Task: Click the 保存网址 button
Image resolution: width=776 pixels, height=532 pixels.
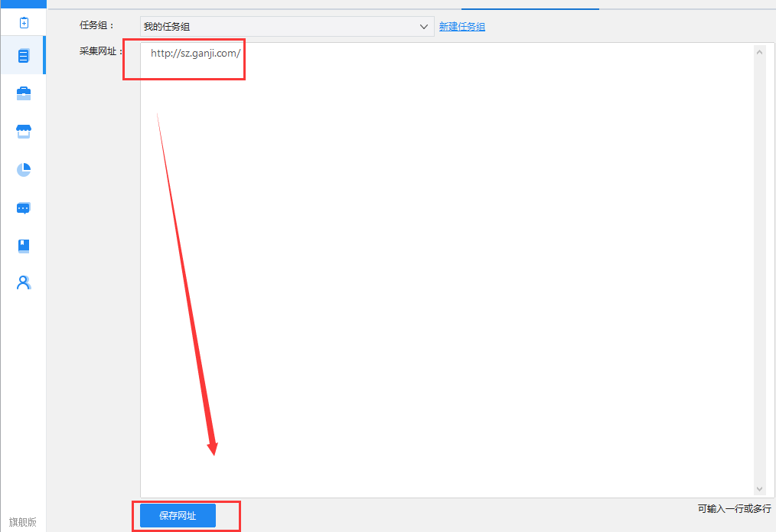Action: click(178, 516)
